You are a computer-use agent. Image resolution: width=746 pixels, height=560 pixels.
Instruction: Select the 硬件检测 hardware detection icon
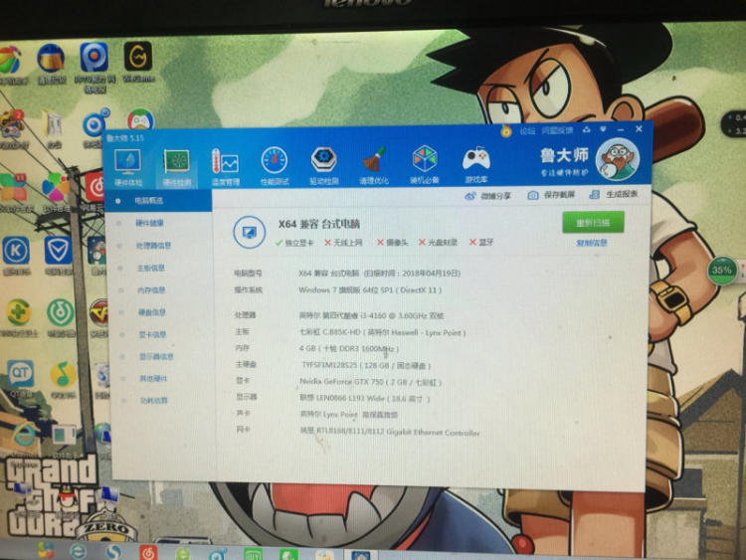pyautogui.click(x=177, y=167)
